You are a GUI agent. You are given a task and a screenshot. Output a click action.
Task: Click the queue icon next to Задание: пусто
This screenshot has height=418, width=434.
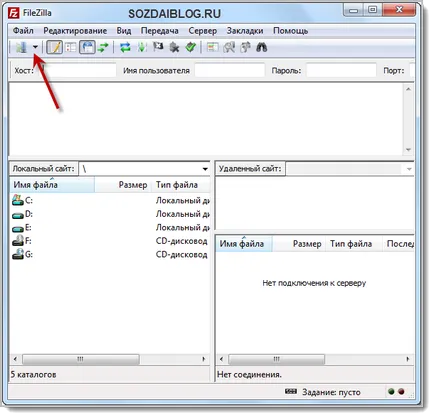(x=291, y=391)
